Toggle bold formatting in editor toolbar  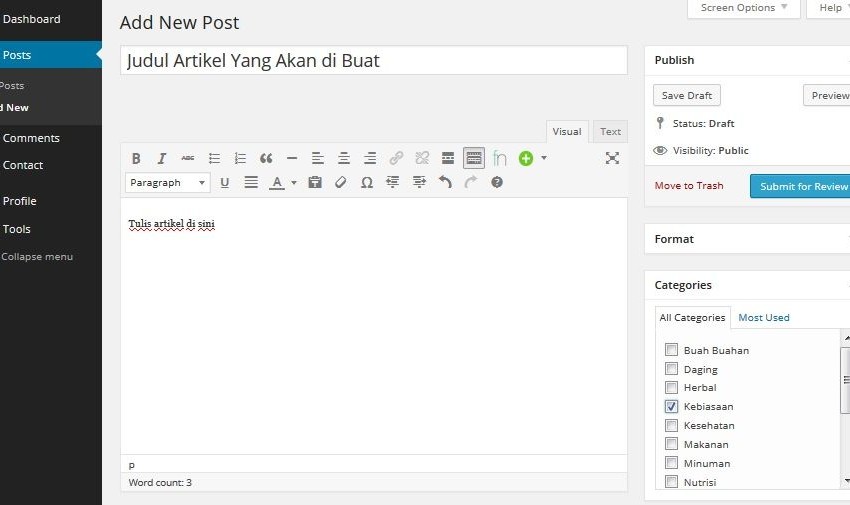point(136,158)
